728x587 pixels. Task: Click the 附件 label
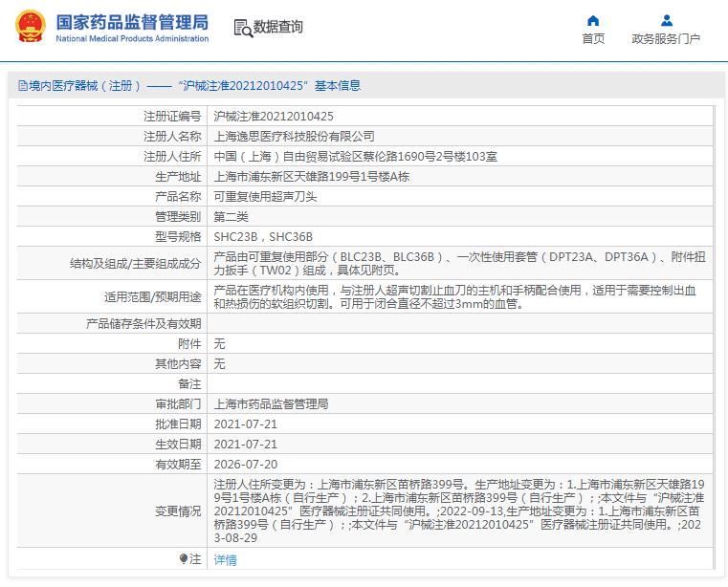(x=190, y=343)
